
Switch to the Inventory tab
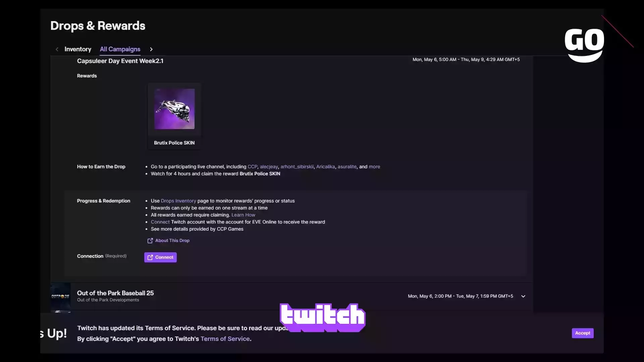(78, 49)
